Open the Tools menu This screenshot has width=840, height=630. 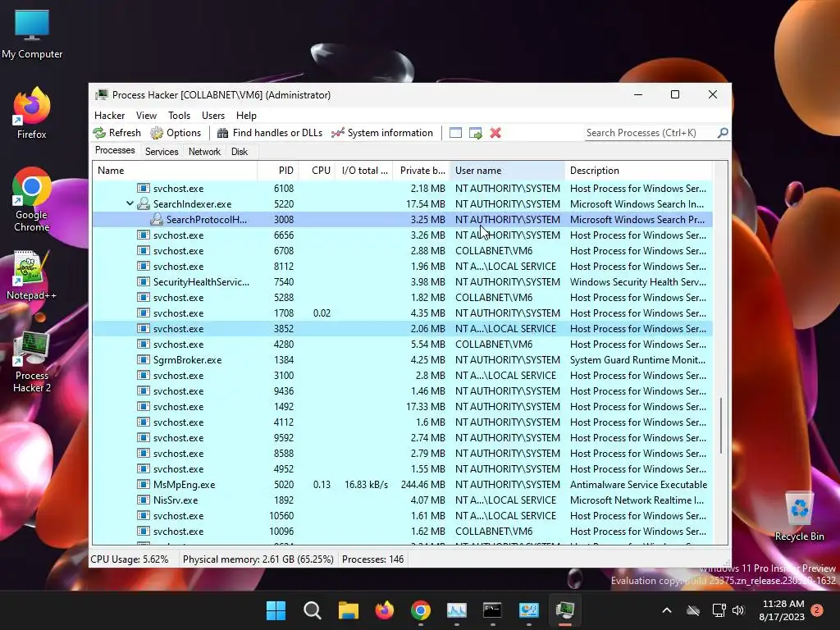(x=179, y=115)
